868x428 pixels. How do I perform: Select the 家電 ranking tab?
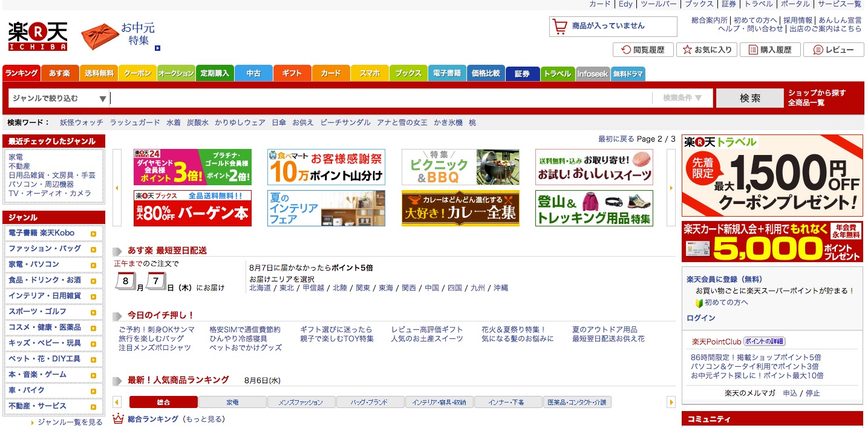point(233,401)
